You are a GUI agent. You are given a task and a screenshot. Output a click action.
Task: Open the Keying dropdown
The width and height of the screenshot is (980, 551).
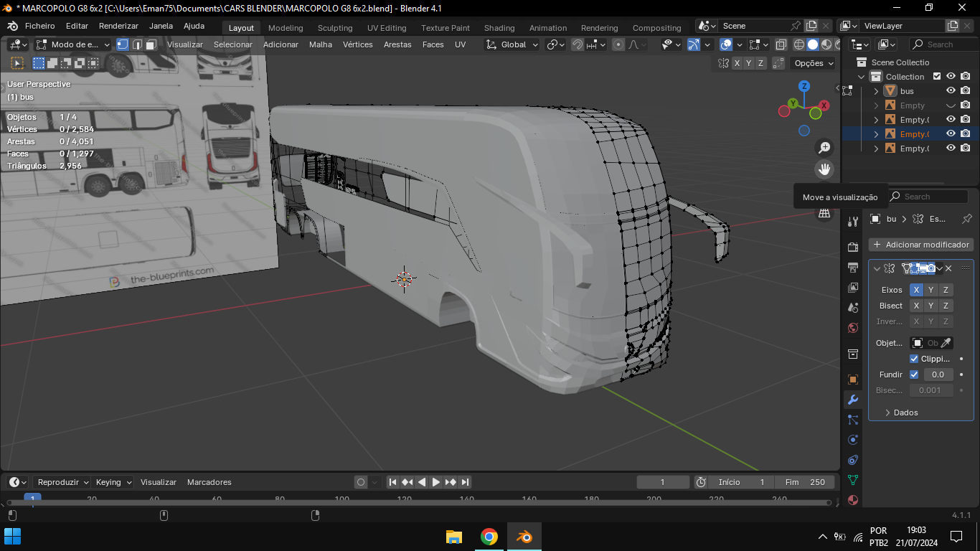pyautogui.click(x=114, y=482)
